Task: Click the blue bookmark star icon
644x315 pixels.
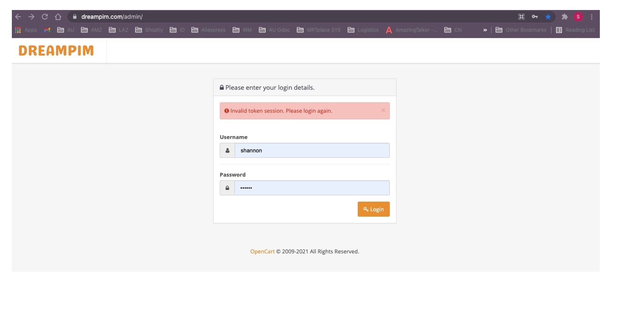Action: click(x=548, y=17)
